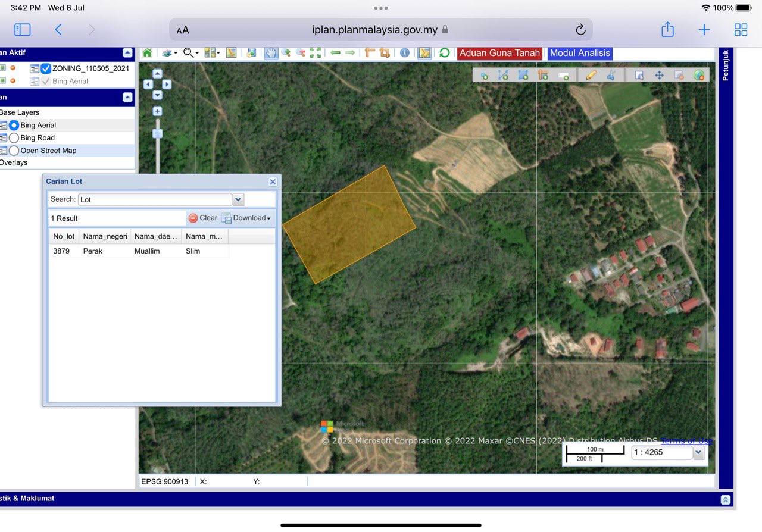Expand the Search Lot combo box arrow
This screenshot has height=532, width=762.
(238, 199)
